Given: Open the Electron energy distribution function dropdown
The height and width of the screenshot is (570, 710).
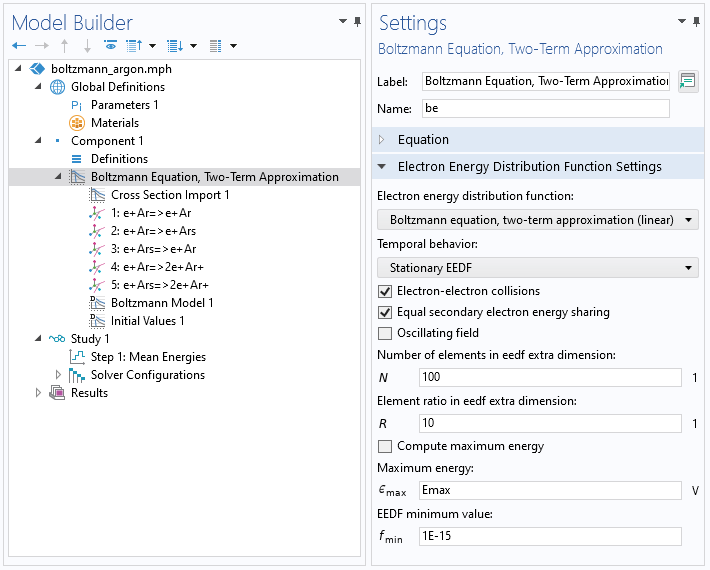Looking at the screenshot, I should tap(537, 220).
